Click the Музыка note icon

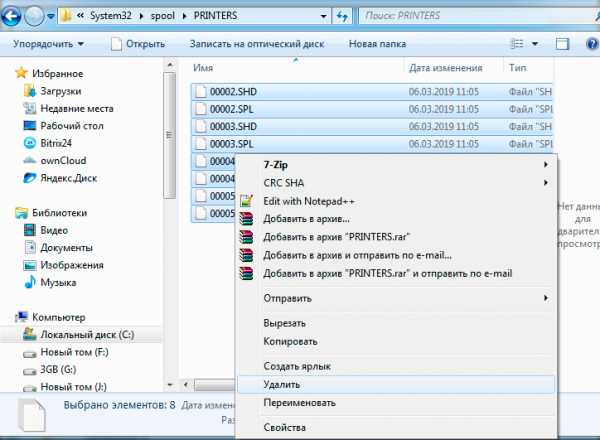[29, 282]
